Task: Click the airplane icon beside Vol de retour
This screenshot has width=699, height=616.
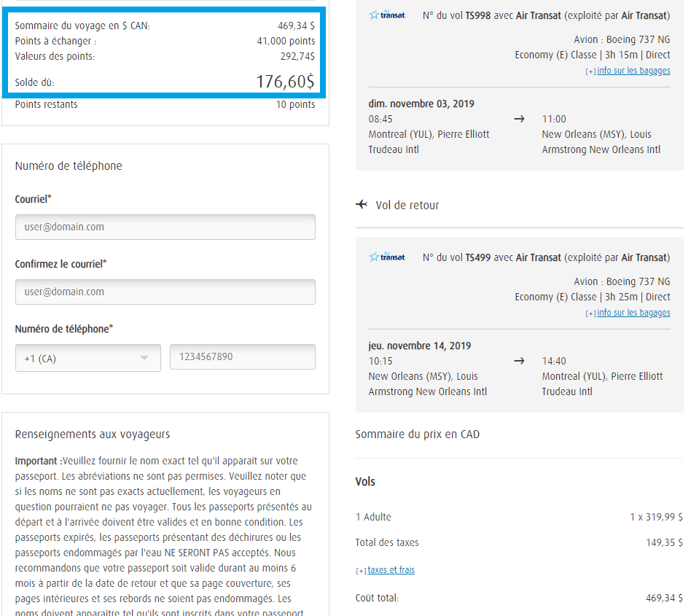Action: (362, 205)
